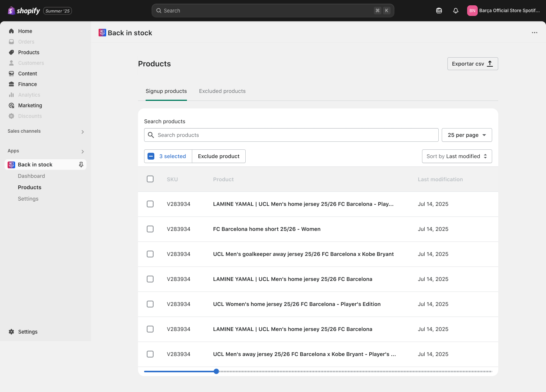Click the Shopify logo
The image size is (546, 392).
pos(24,11)
